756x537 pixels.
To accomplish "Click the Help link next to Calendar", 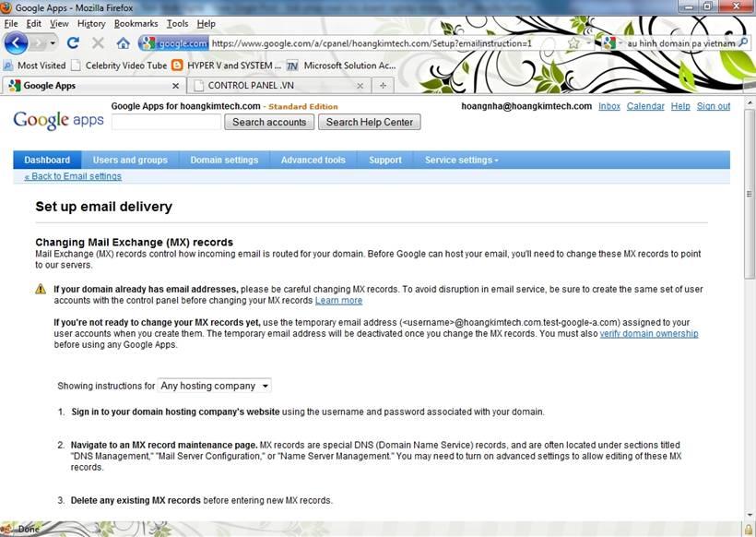I will tap(680, 106).
